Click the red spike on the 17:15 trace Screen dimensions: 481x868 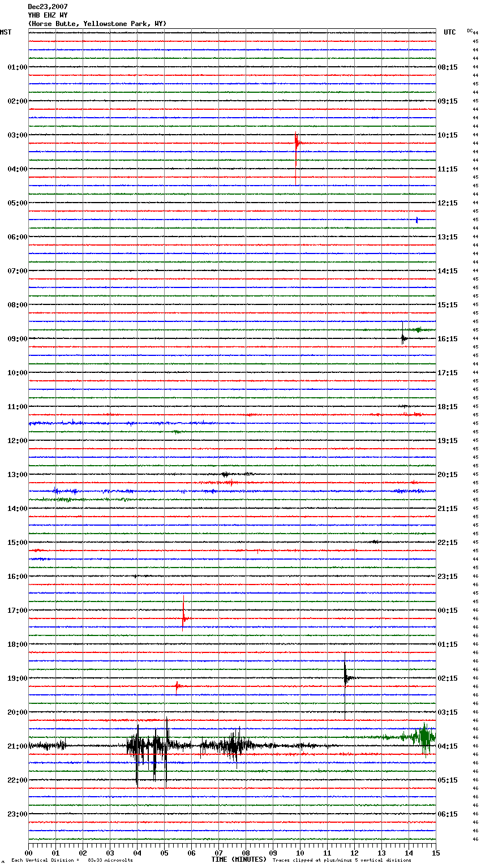183,614
